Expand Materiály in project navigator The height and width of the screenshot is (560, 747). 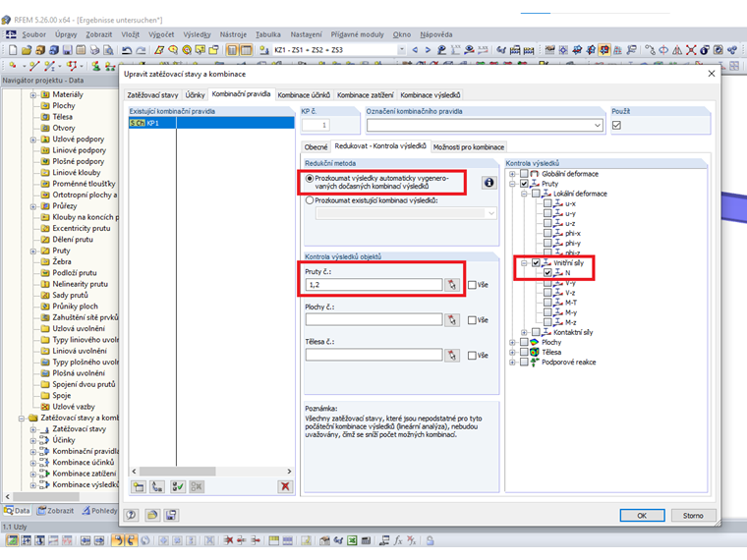[x=32, y=95]
